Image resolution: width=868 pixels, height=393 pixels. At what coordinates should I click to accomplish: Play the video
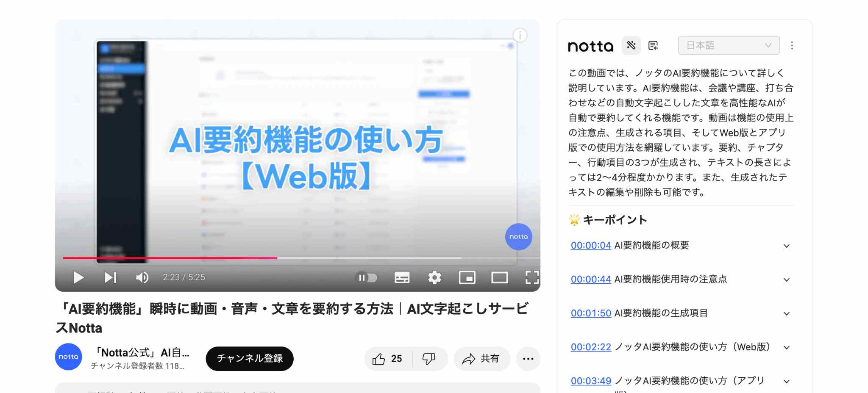click(78, 277)
